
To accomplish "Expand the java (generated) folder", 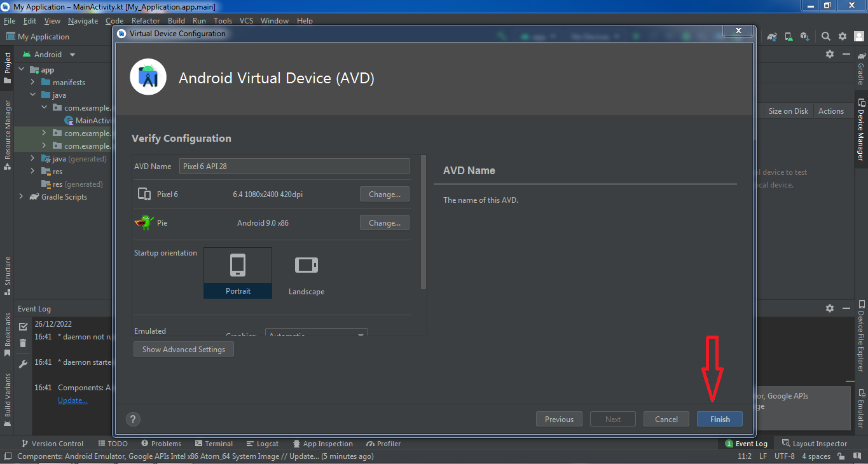I will 32,159.
